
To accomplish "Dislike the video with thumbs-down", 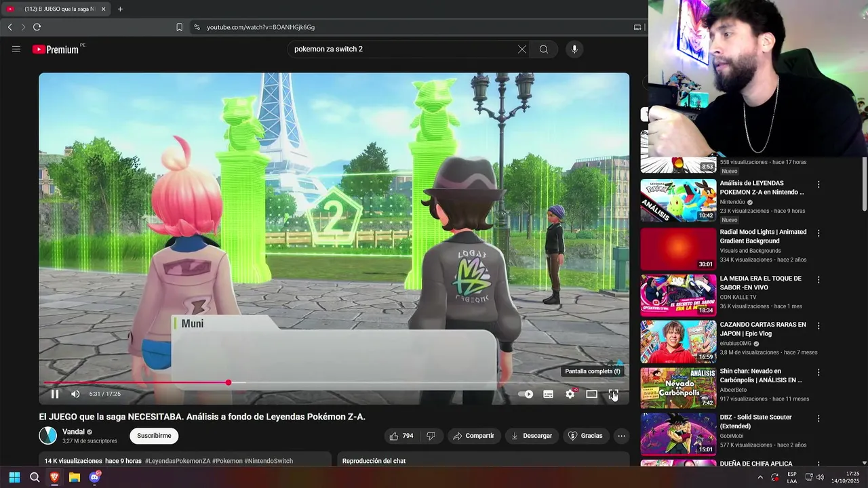I will [x=431, y=436].
